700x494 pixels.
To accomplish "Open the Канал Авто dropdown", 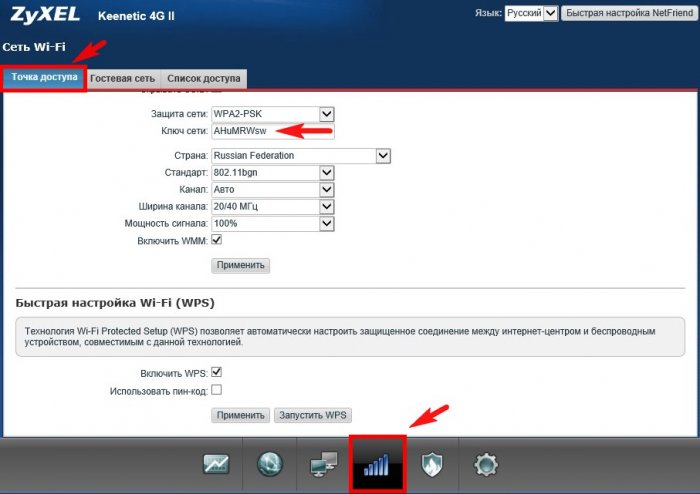I will tap(272, 190).
